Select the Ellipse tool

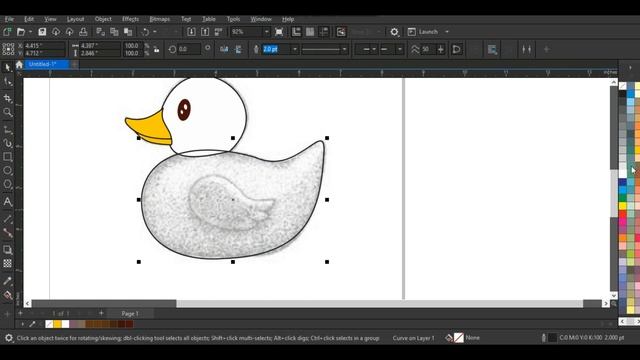(7, 171)
